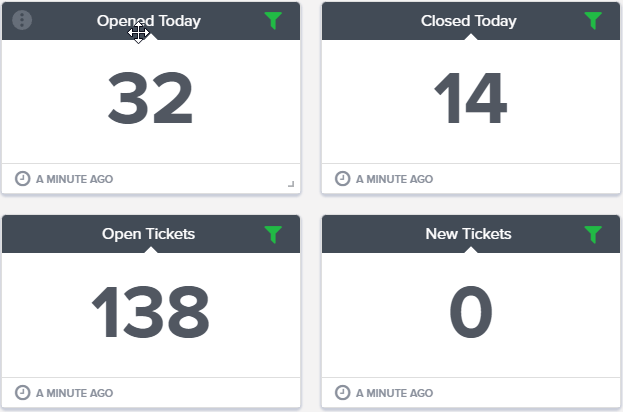Open the 32 opened tickets count
This screenshot has width=623, height=412.
(x=150, y=98)
